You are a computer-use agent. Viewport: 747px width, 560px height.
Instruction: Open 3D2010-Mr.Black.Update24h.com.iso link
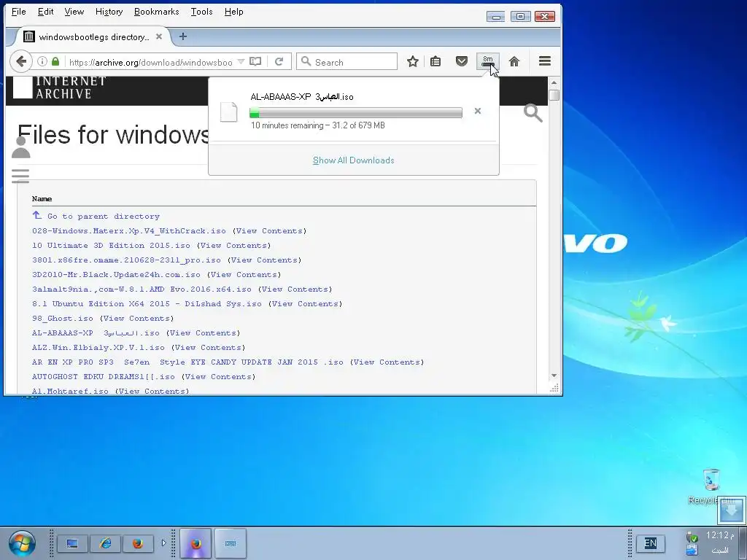116,275
